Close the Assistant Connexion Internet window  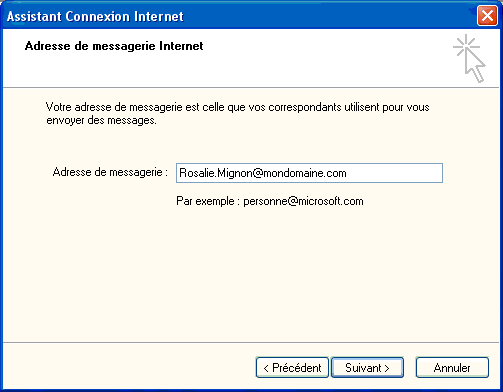(x=487, y=16)
